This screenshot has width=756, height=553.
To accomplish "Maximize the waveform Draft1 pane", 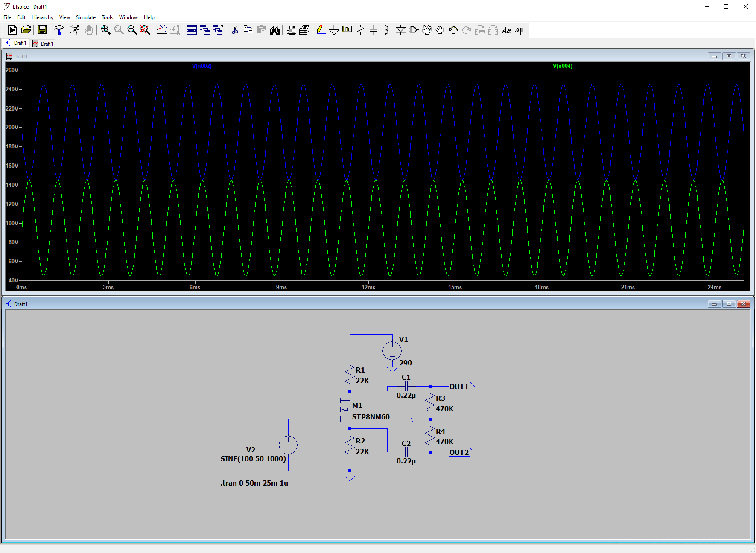I will (729, 56).
